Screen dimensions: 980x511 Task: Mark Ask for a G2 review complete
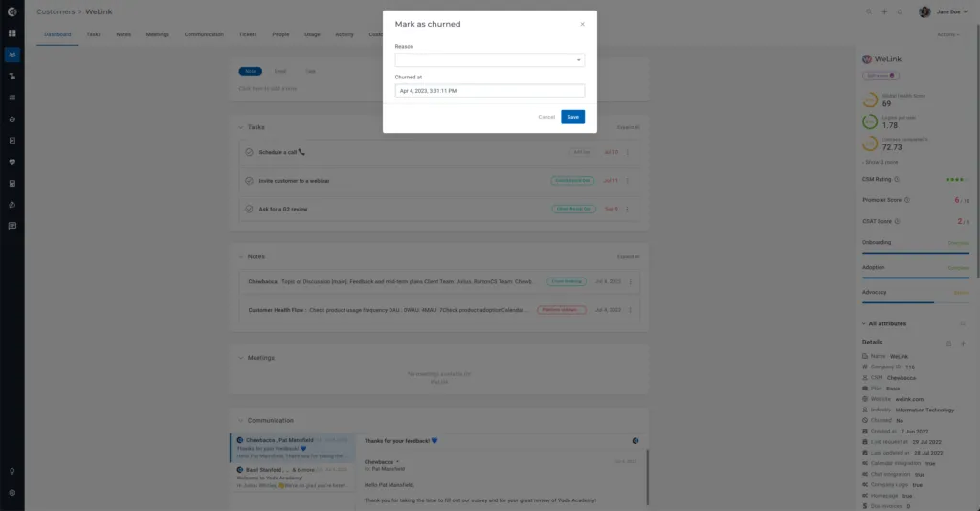(x=249, y=210)
